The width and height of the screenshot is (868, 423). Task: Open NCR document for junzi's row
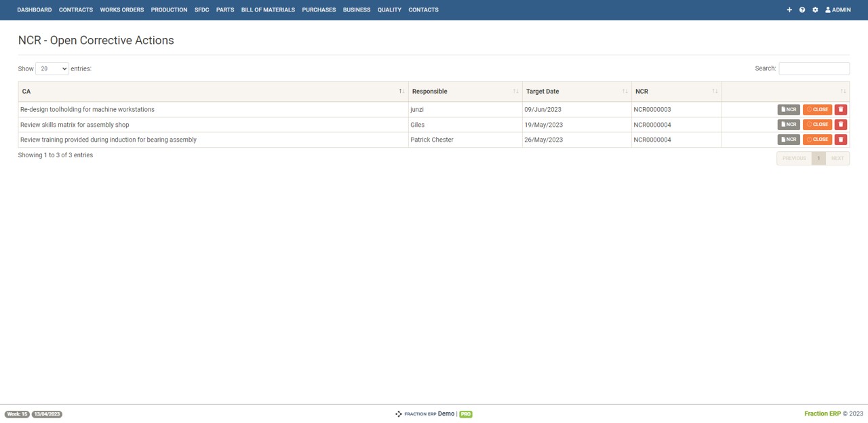789,110
